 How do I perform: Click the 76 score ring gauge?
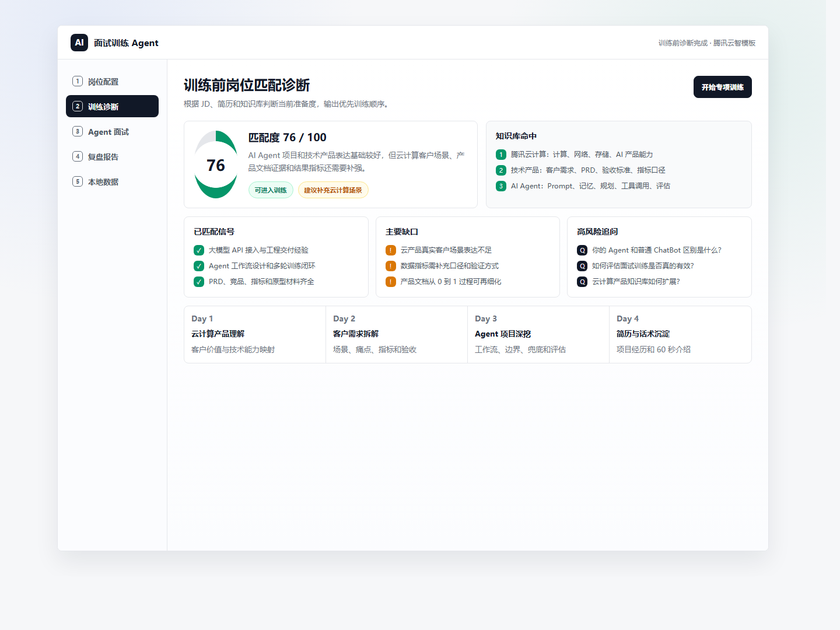pyautogui.click(x=216, y=164)
